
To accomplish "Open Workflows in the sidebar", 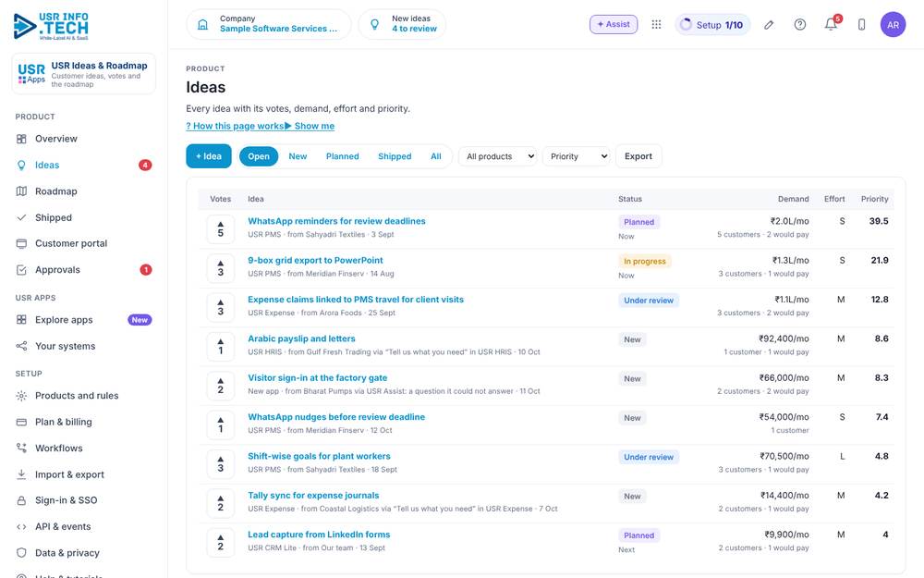I will [84, 449].
